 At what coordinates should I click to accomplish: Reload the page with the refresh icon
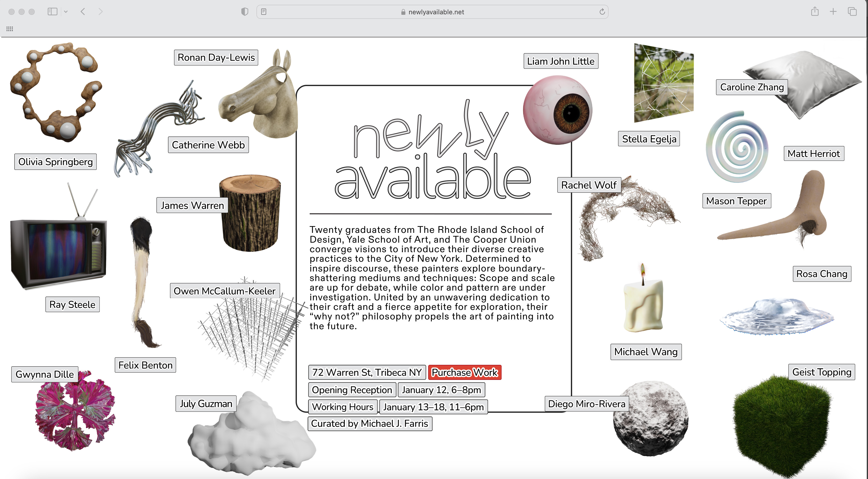[602, 12]
